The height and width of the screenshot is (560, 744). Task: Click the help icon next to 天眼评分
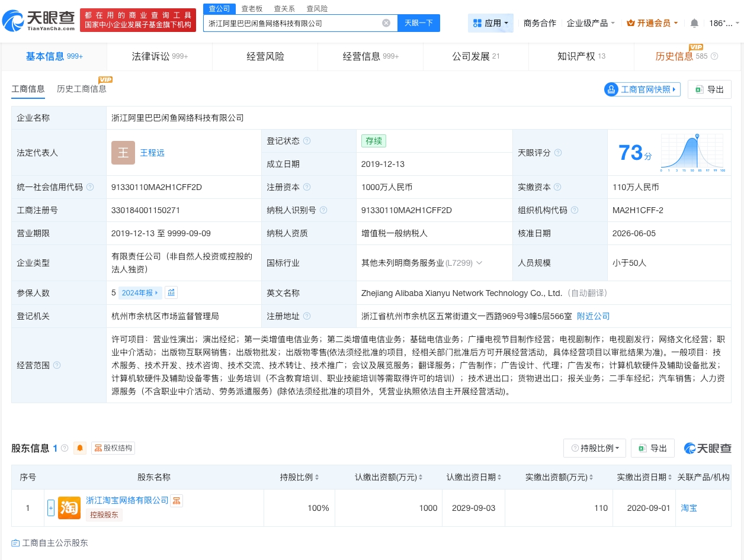pos(558,153)
